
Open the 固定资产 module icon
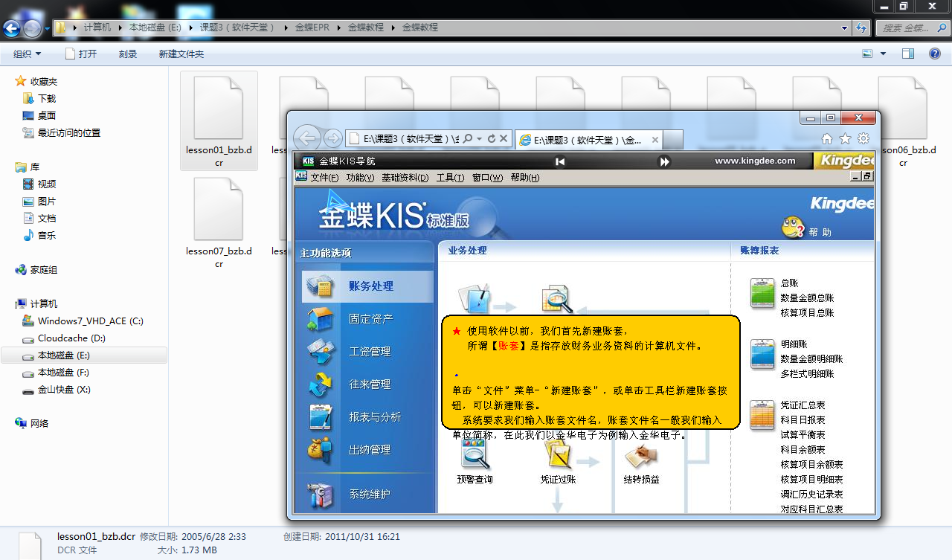320,319
